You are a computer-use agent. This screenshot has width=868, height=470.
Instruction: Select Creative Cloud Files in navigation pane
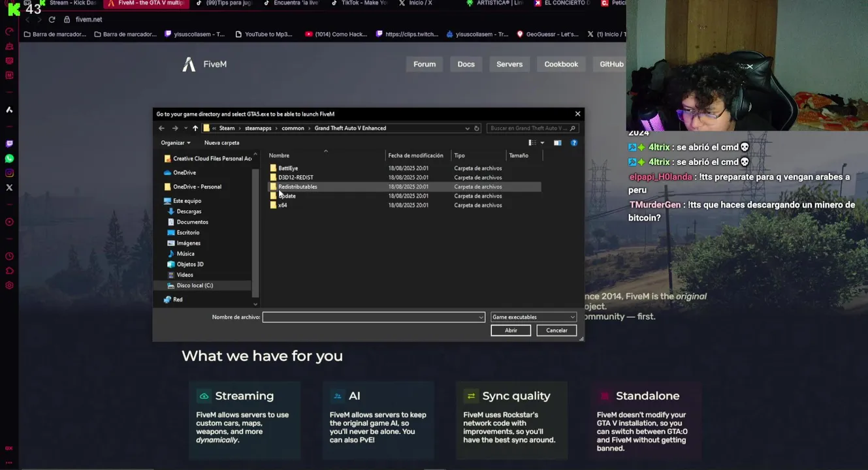(207, 159)
